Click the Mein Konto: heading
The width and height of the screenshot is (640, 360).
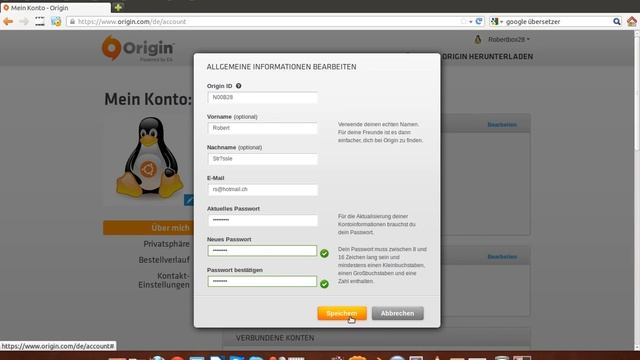148,99
